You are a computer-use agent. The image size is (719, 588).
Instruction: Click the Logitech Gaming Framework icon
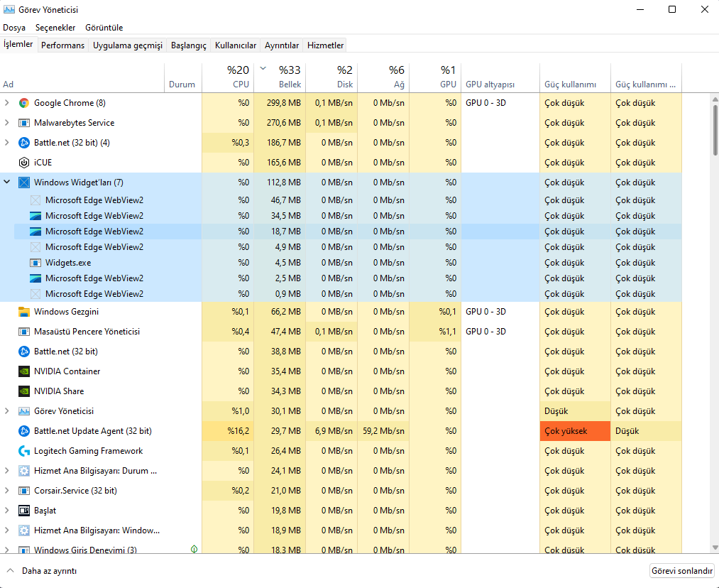(x=24, y=451)
